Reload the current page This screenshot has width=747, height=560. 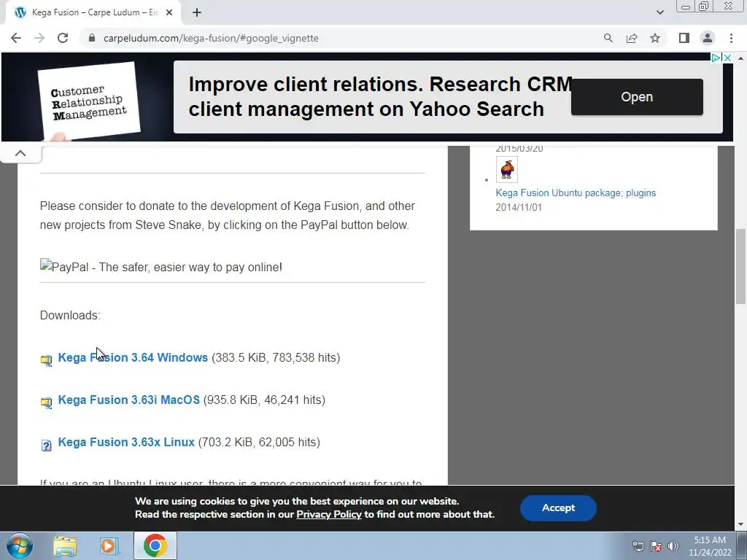[x=63, y=38]
